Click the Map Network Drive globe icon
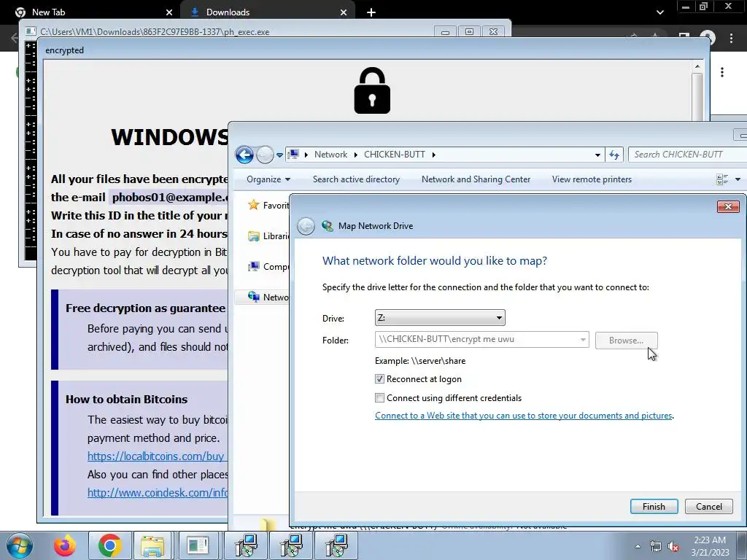 328,226
